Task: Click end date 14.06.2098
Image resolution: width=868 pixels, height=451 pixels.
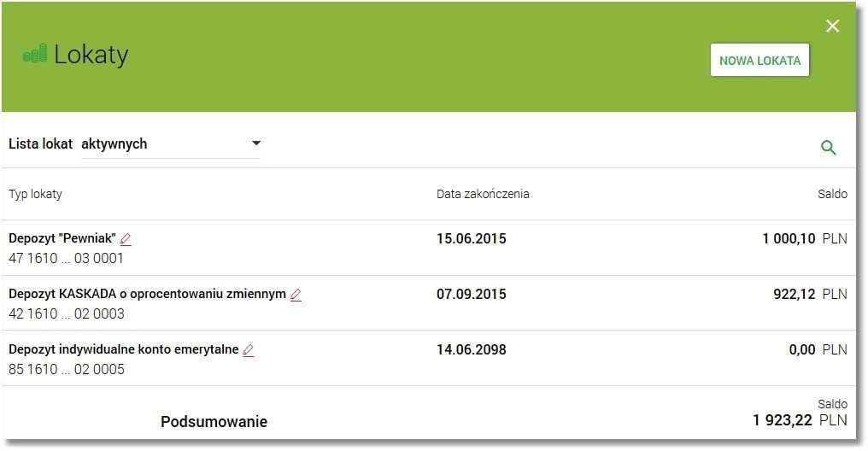Action: [x=471, y=349]
